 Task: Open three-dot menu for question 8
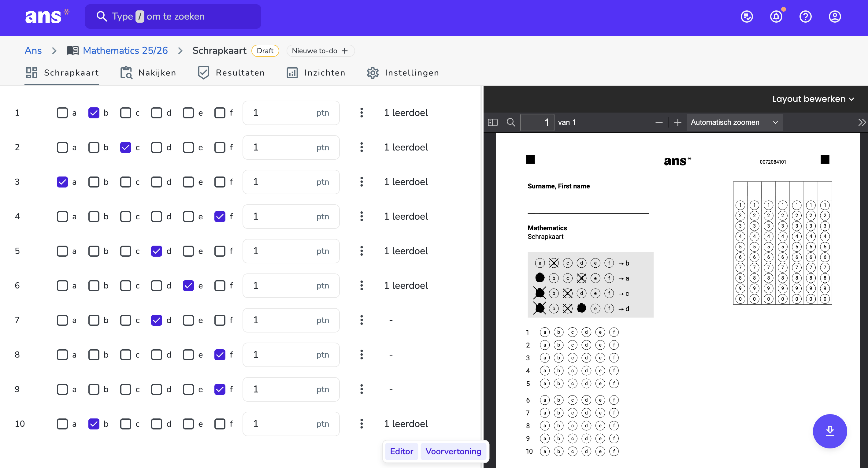coord(362,355)
